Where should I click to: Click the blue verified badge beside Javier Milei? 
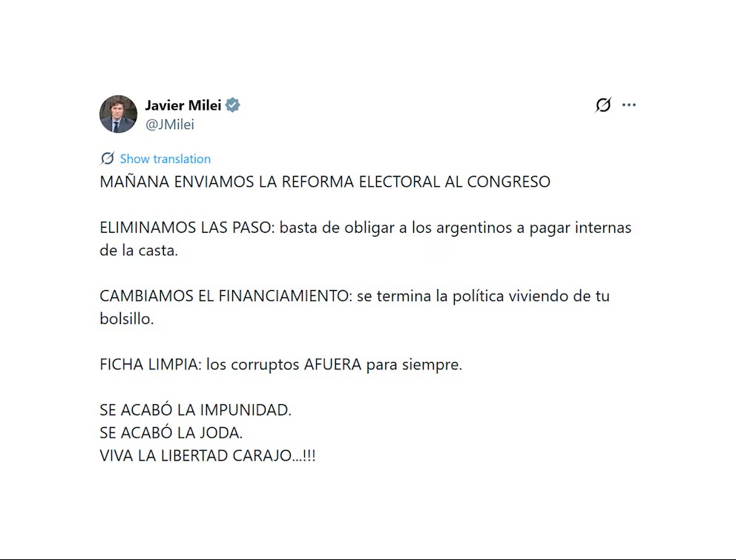232,105
